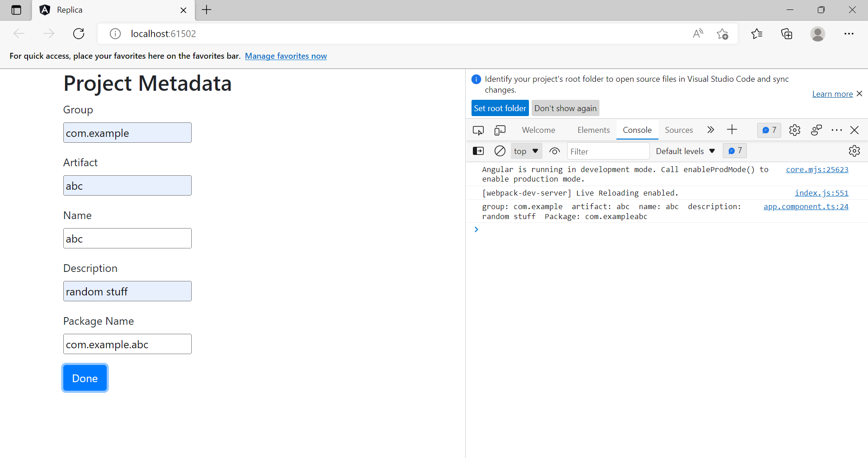Click Don't show again button
868x458 pixels.
(x=566, y=108)
